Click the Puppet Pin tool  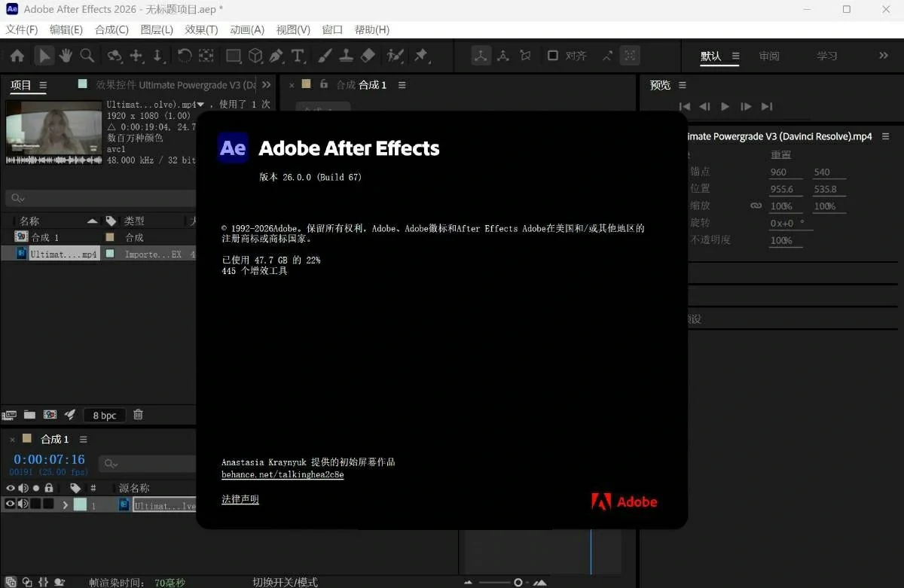point(421,56)
